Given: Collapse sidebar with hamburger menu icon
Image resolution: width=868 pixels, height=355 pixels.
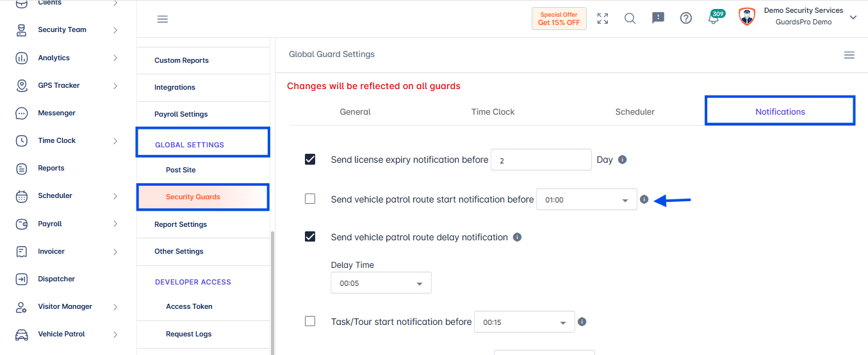Looking at the screenshot, I should [163, 19].
